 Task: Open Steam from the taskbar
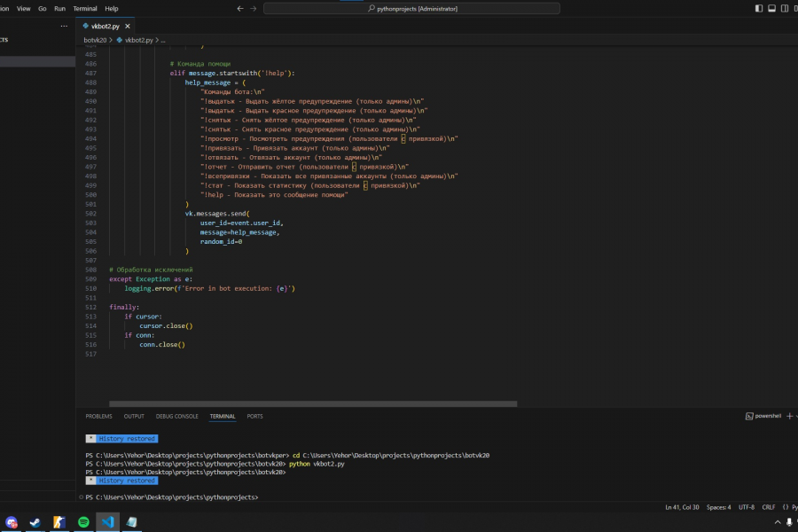35,522
